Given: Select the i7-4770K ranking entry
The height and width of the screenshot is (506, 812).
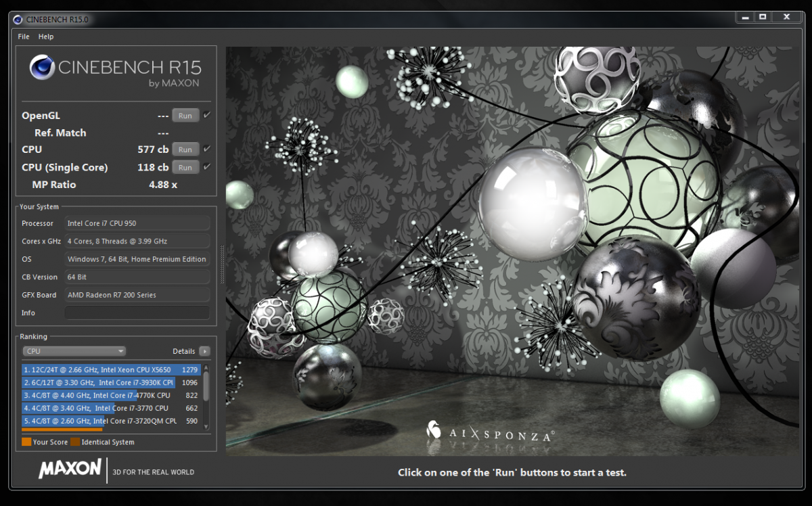Looking at the screenshot, I should pyautogui.click(x=112, y=395).
